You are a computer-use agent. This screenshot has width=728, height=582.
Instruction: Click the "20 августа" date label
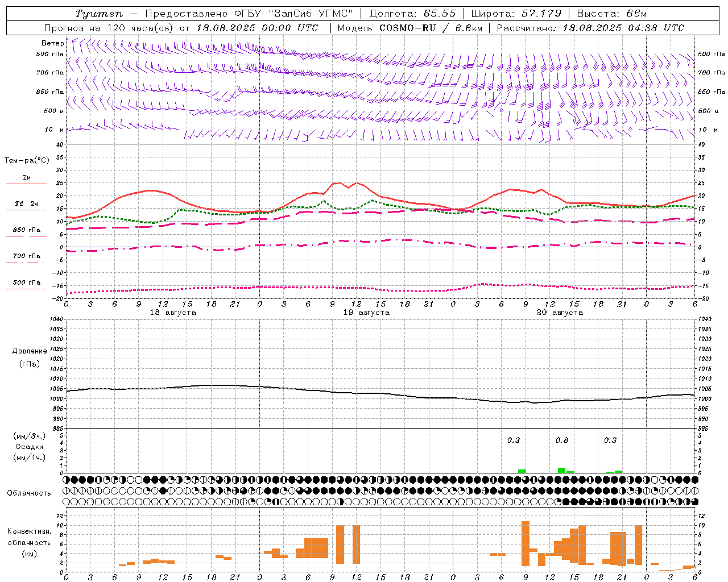560,313
